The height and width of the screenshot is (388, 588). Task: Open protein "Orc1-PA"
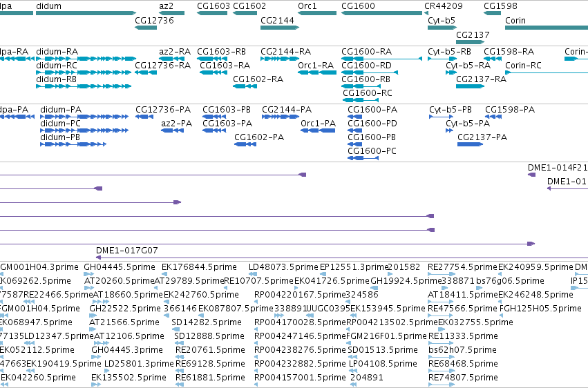[318, 130]
